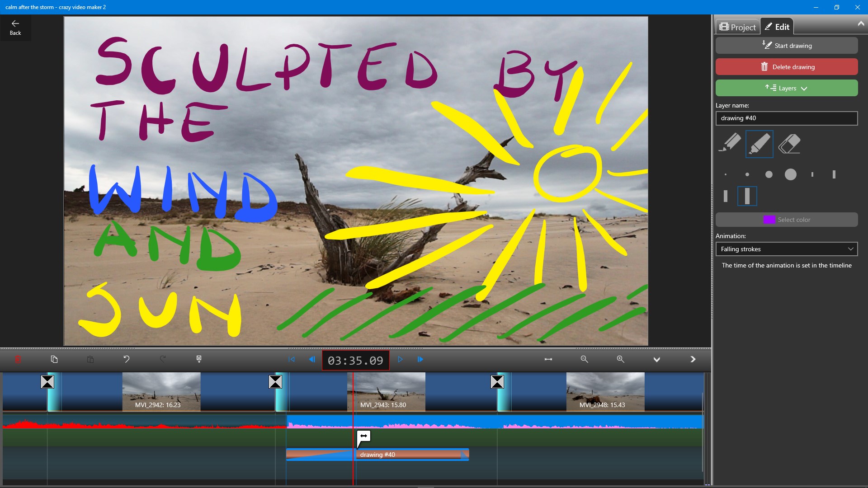The width and height of the screenshot is (868, 488).
Task: Click the copy icon in timeline toolbar
Action: (54, 359)
